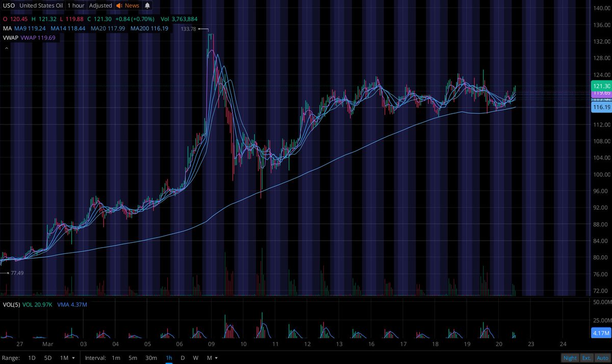Select the 1h interval
The image size is (612, 364).
[169, 358]
